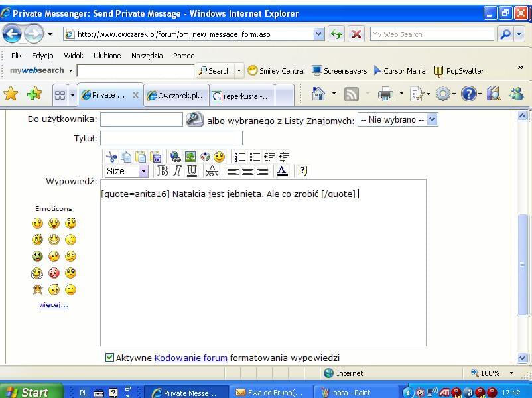Expand the Print button dropdown arrow
532x398 pixels.
tap(401, 94)
